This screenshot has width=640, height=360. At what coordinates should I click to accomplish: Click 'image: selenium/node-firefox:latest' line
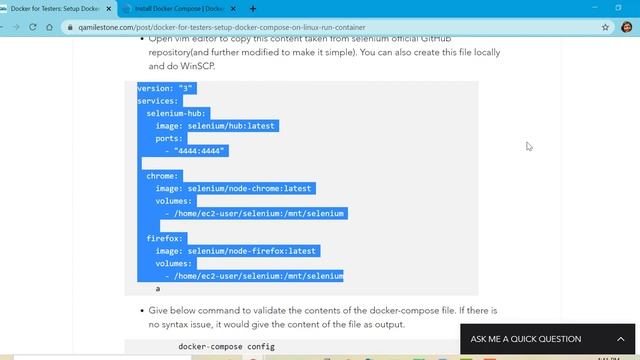click(x=236, y=251)
